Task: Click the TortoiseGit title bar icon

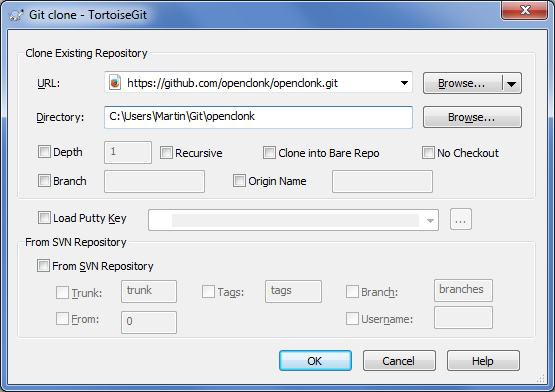Action: (16, 15)
